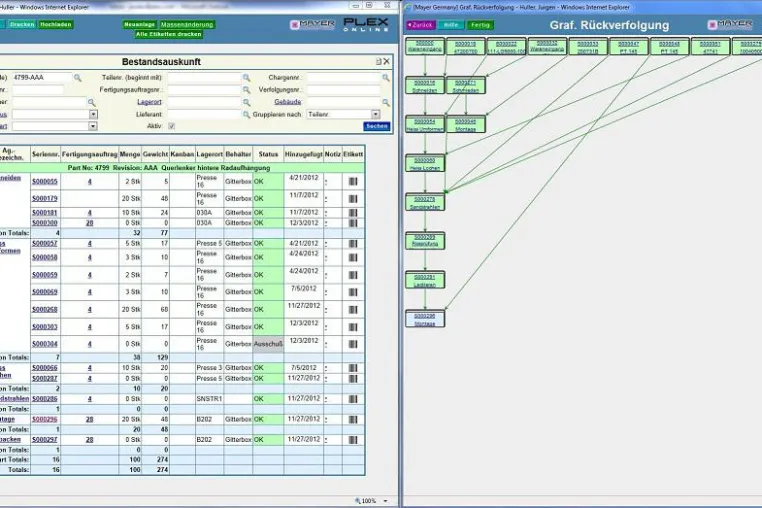Click the Zurück button in Rückverfolgung window
The height and width of the screenshot is (508, 762).
420,25
